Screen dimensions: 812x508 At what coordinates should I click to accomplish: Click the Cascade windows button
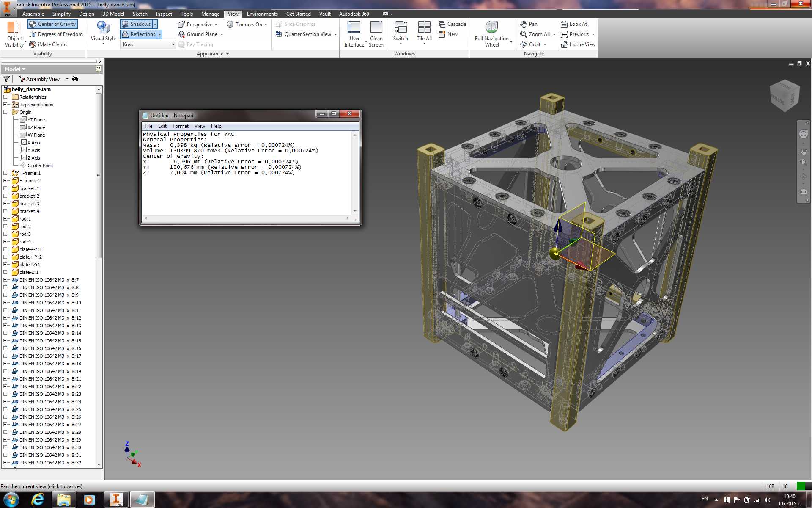(452, 24)
